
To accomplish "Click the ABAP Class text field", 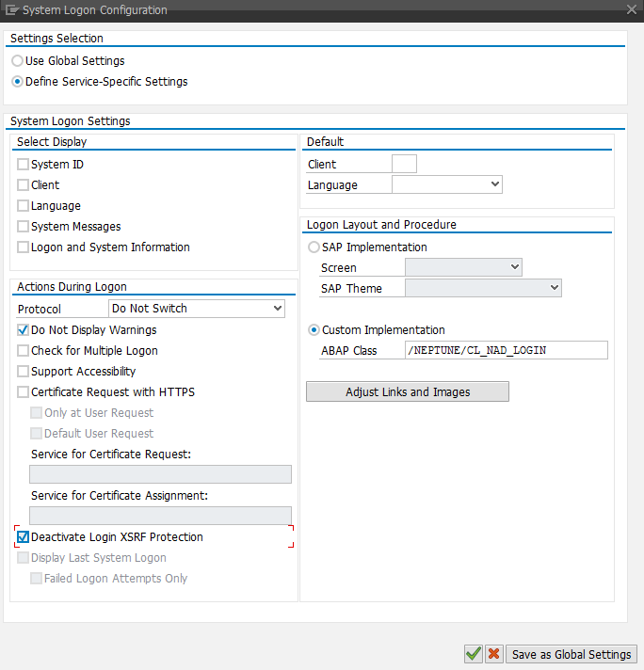I will click(505, 351).
